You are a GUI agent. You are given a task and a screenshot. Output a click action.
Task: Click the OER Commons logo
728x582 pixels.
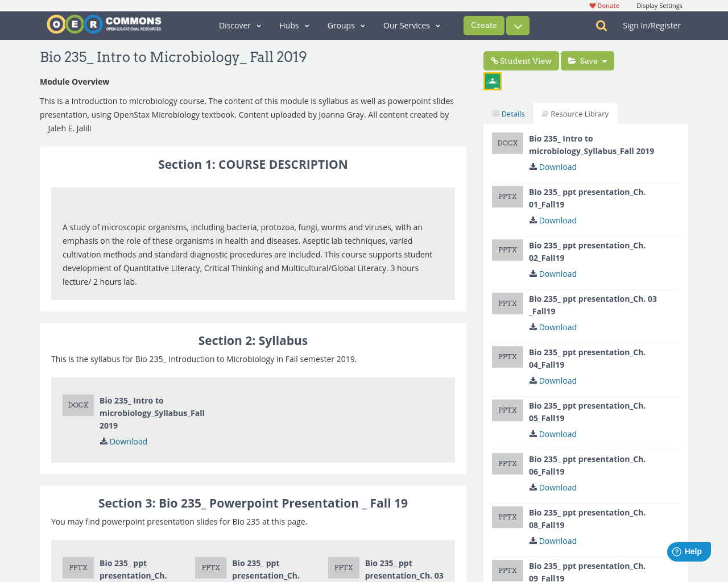[x=104, y=23]
